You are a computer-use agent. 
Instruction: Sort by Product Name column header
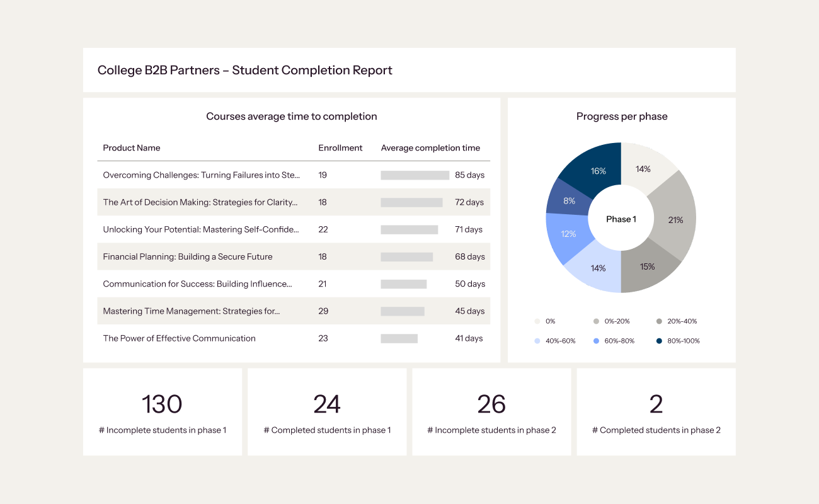[x=132, y=148]
